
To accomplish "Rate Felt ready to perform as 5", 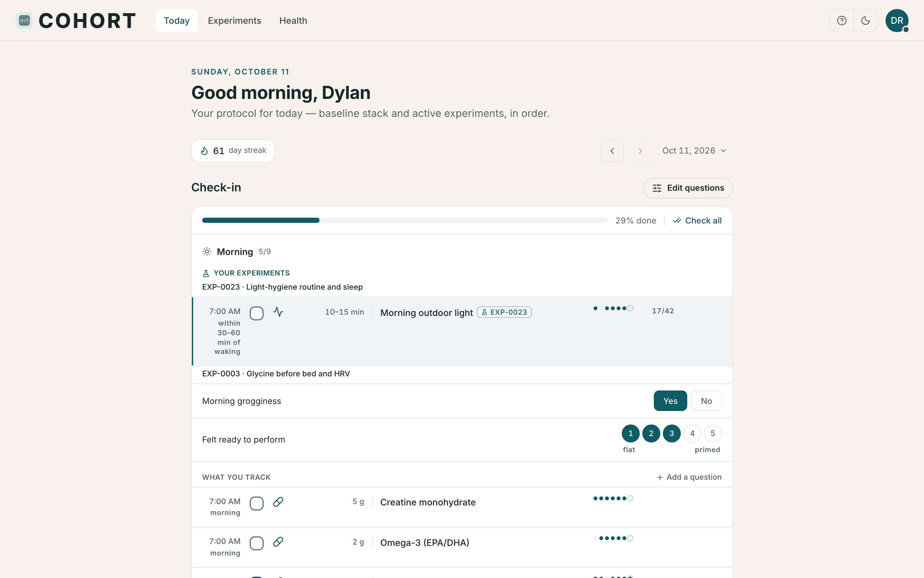I will (x=713, y=433).
